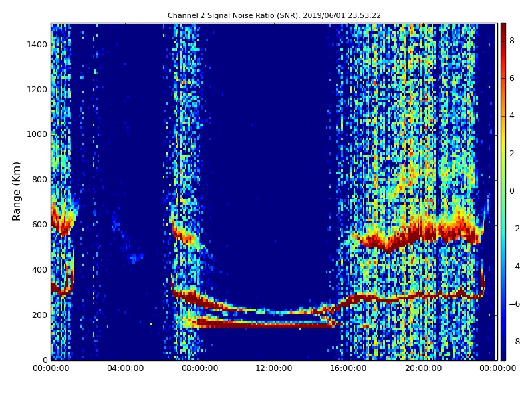Click the colorbar value 0 label

[512, 191]
